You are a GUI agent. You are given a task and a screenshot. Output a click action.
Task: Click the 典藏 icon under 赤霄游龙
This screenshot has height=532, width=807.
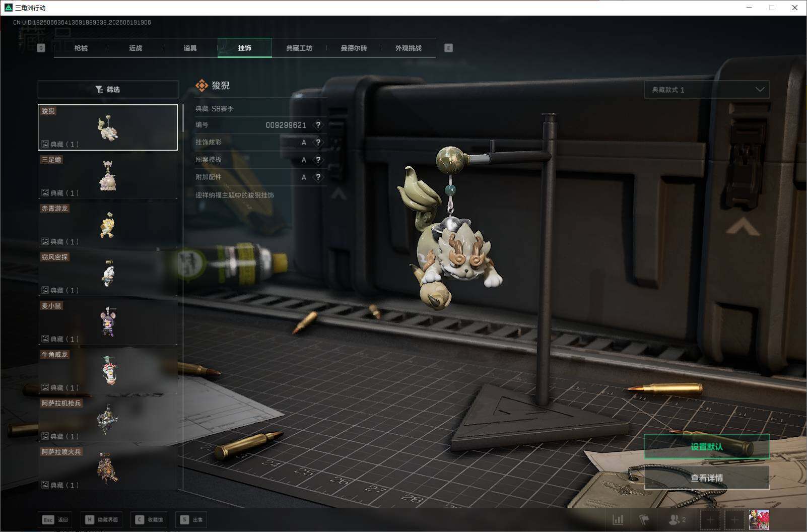tap(45, 241)
